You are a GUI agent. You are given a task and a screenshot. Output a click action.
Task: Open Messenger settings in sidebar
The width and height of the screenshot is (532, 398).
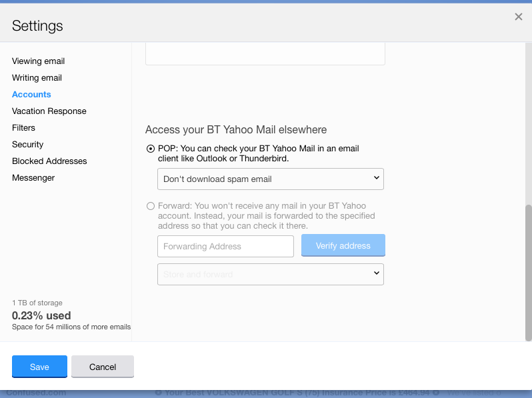click(33, 178)
